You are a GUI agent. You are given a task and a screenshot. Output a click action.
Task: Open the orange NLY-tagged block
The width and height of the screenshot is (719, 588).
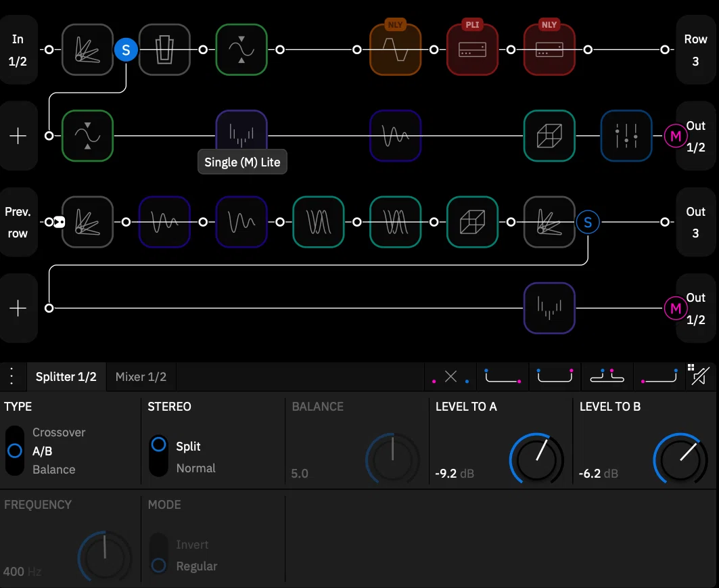[x=395, y=49]
